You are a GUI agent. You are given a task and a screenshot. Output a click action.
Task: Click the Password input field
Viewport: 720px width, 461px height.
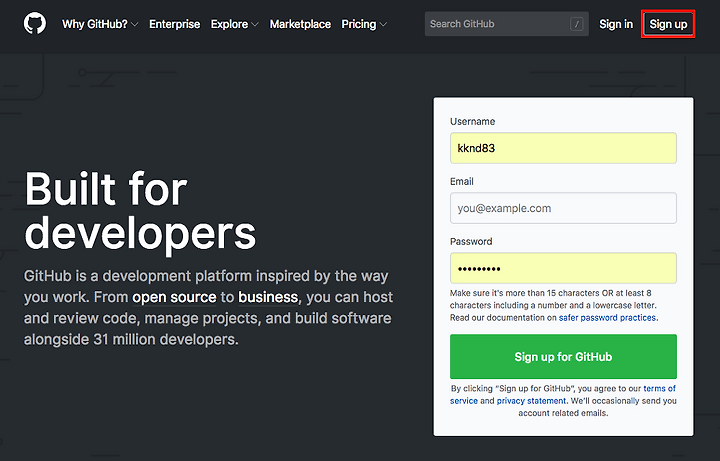tap(563, 268)
